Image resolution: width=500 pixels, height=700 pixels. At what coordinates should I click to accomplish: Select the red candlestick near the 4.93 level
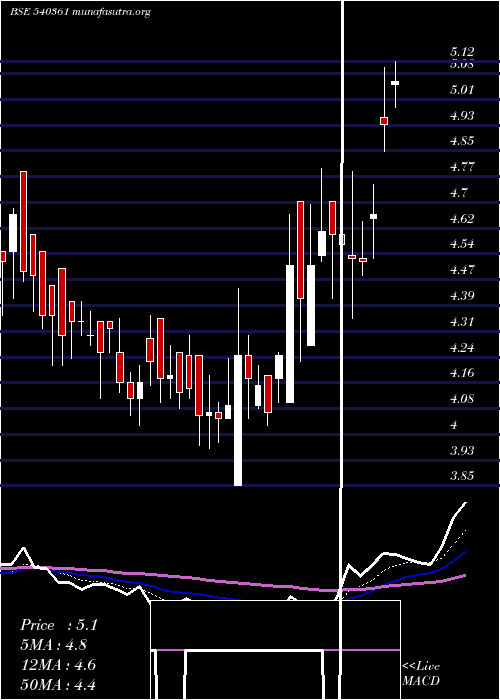coord(384,121)
